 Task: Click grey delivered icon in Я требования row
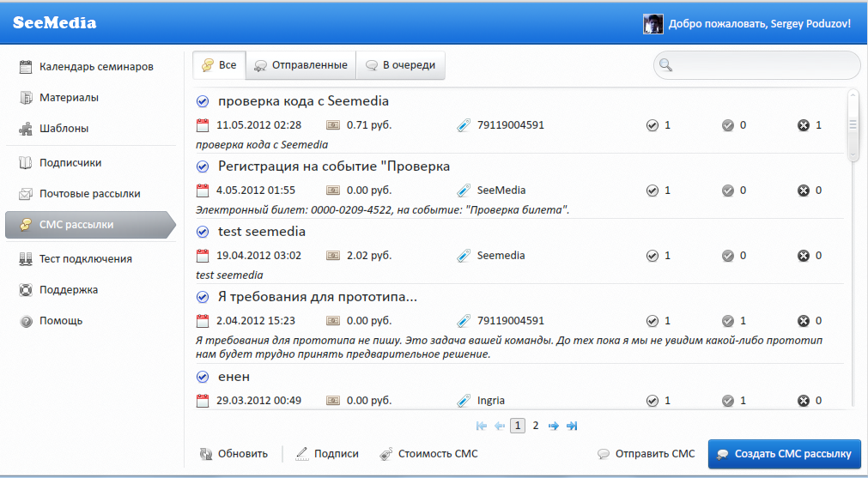728,322
